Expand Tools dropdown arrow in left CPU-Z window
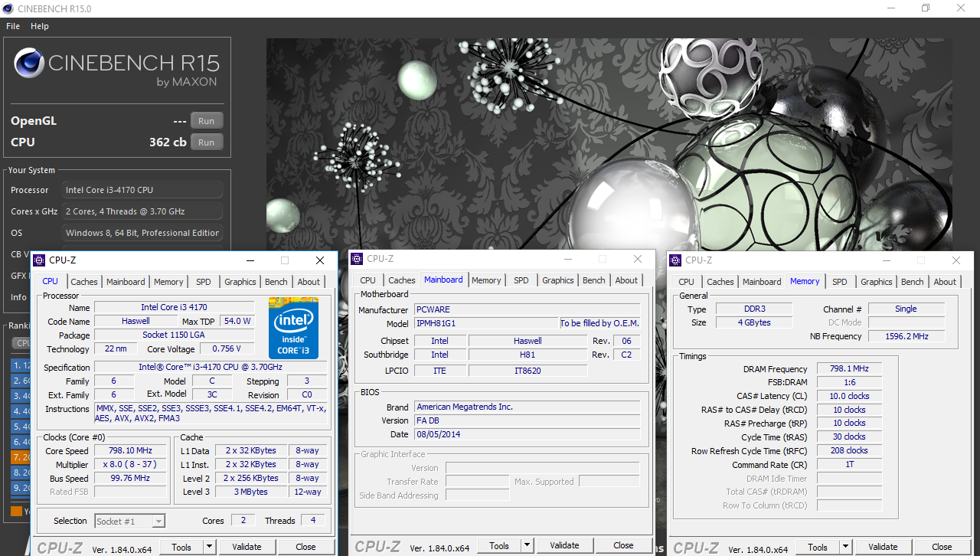 [x=209, y=547]
